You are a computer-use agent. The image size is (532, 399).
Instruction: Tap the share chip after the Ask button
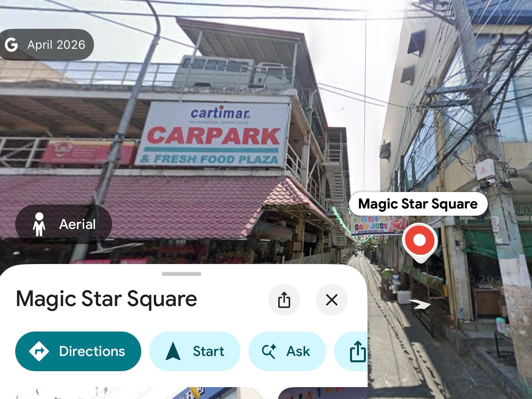point(351,351)
